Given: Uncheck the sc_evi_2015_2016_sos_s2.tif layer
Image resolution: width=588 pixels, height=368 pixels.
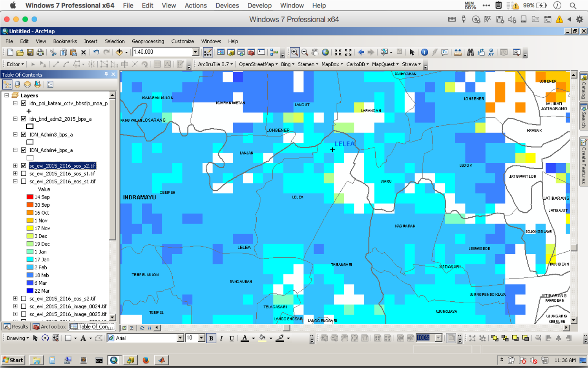Looking at the screenshot, I should point(24,166).
